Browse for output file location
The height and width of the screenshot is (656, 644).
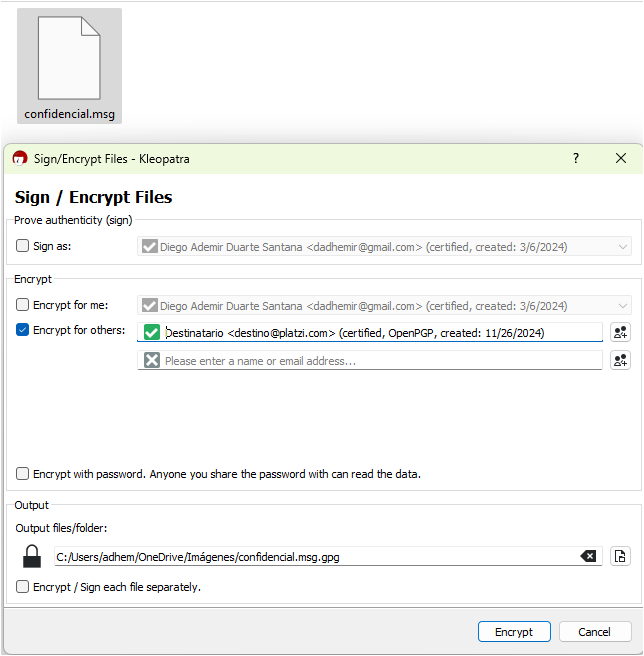point(620,557)
